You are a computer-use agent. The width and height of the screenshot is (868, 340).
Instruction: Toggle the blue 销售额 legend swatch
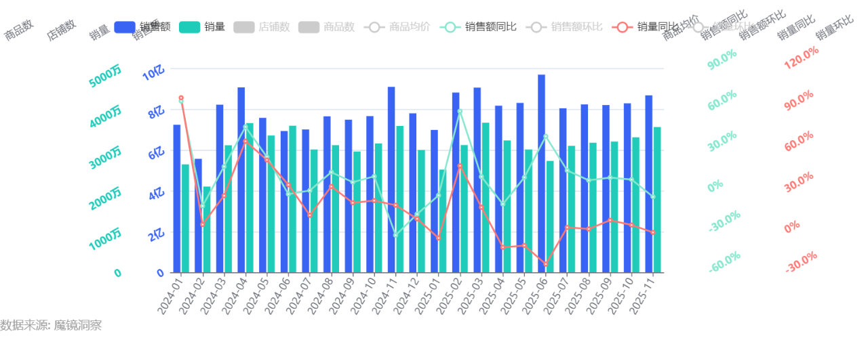click(x=125, y=27)
